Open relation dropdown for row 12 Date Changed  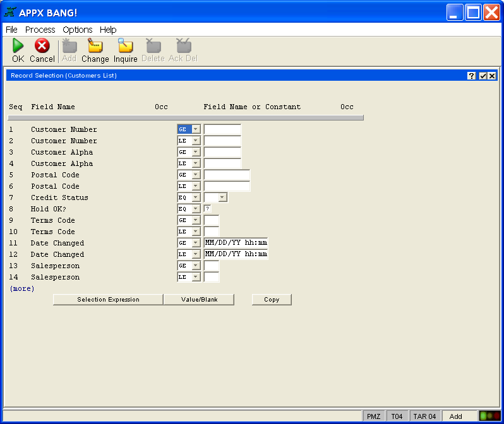pos(196,254)
